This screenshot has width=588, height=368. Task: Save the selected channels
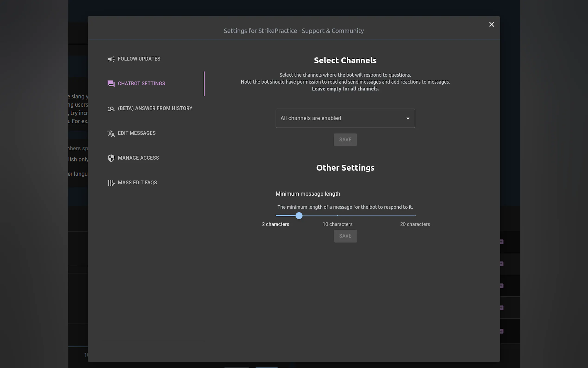point(345,140)
